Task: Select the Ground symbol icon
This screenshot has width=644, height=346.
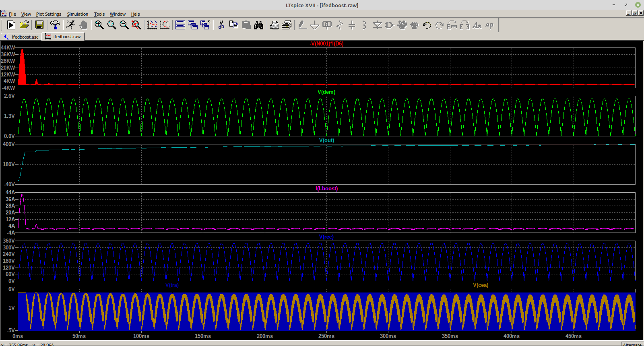Action: tap(315, 25)
